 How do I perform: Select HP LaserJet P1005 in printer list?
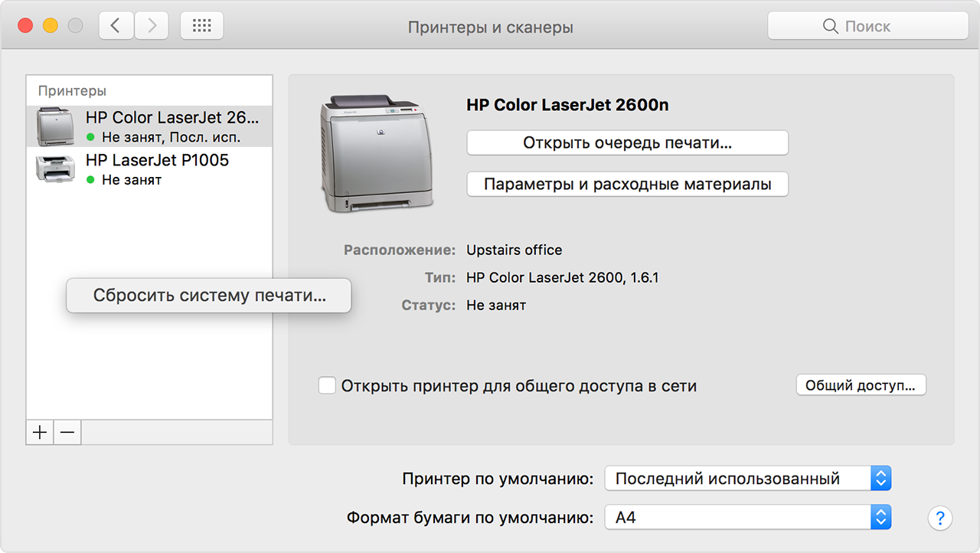(157, 169)
